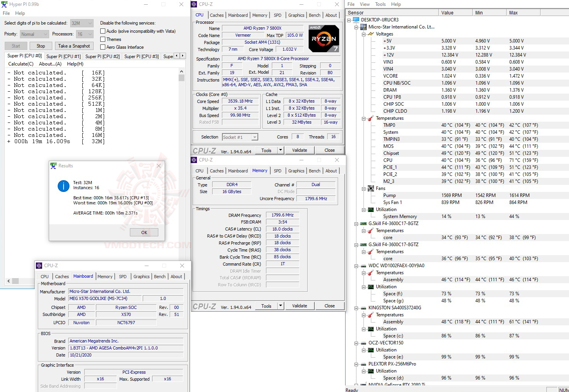Open the pi digits 32M dropdown
Image resolution: width=569 pixels, height=392 pixels.
coord(82,23)
